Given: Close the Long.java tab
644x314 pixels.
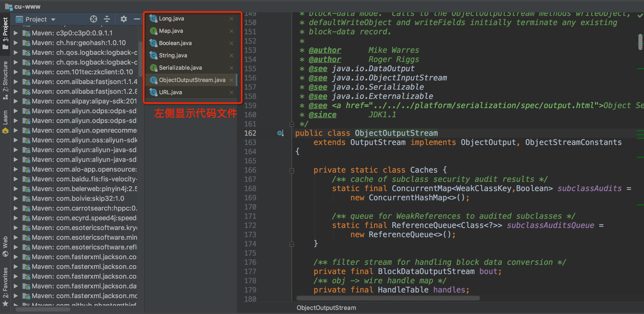Looking at the screenshot, I should 231,18.
